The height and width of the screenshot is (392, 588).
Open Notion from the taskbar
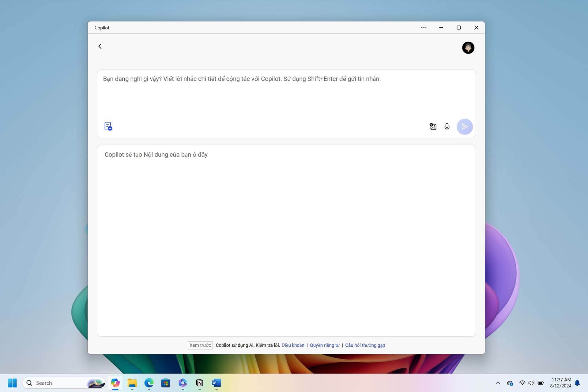pyautogui.click(x=199, y=383)
